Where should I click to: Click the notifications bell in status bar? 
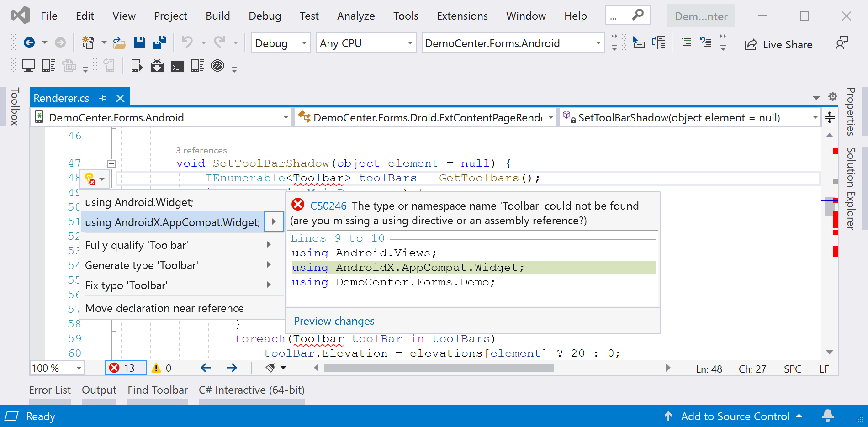827,416
